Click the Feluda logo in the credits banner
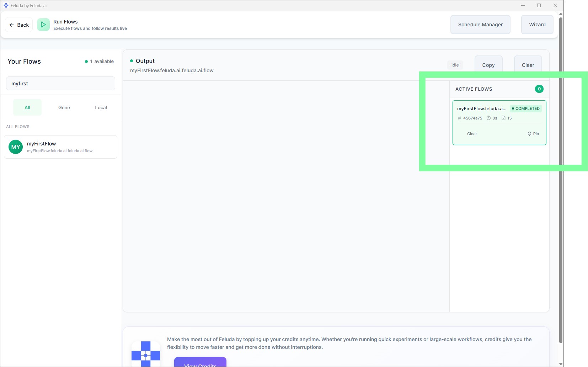This screenshot has width=588, height=367. click(145, 354)
